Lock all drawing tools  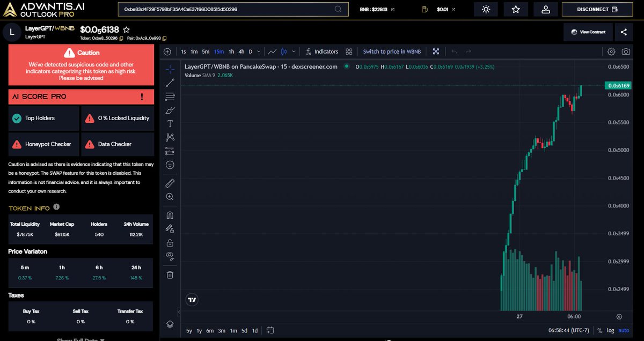point(170,242)
